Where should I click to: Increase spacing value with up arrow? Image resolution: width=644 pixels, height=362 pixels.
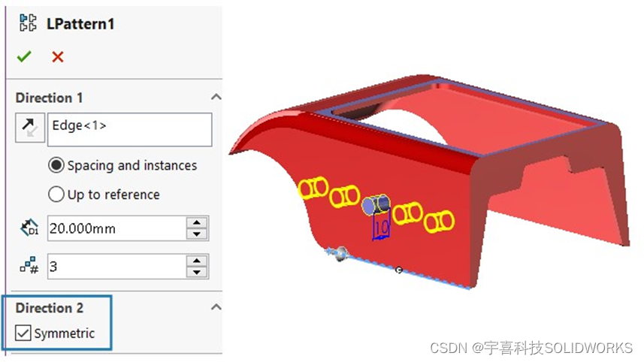pyautogui.click(x=197, y=222)
